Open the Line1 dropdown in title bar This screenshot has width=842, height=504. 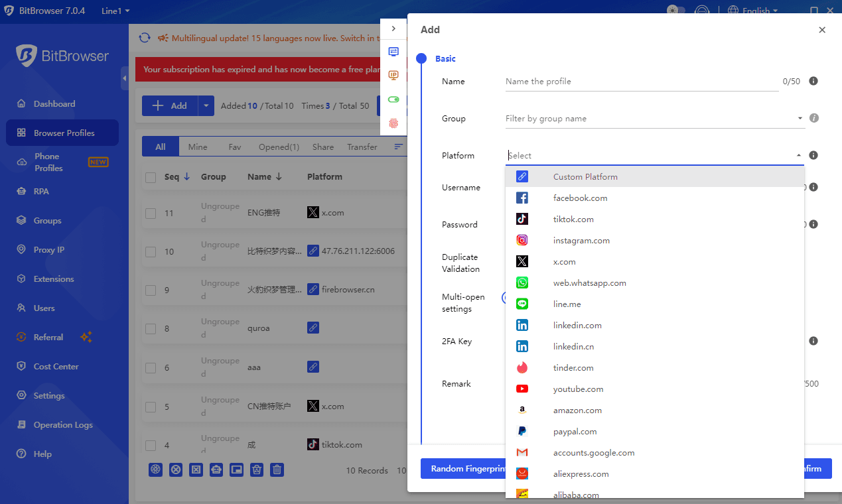(115, 11)
